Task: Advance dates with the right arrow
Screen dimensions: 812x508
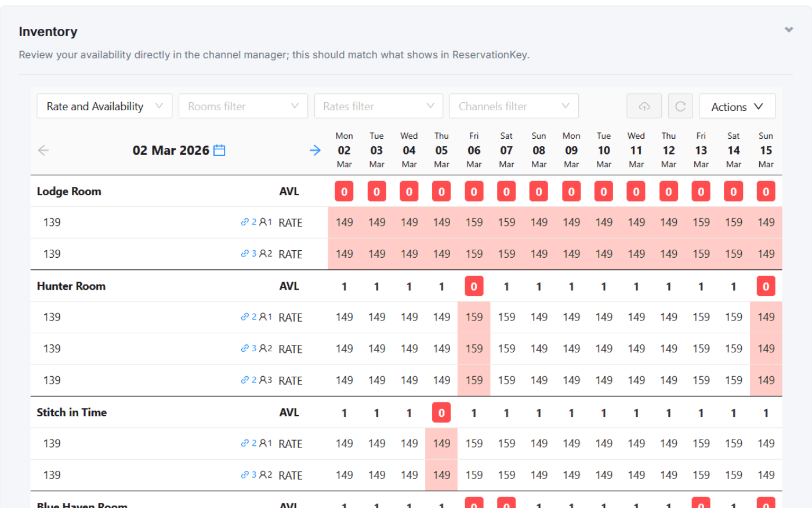Action: click(315, 150)
